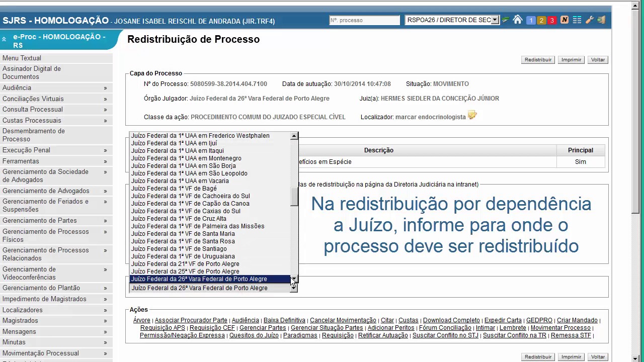Image resolution: width=644 pixels, height=362 pixels.
Task: Open the RSPOA26 / DIRETOR DE SEC dropdown
Action: click(x=452, y=20)
